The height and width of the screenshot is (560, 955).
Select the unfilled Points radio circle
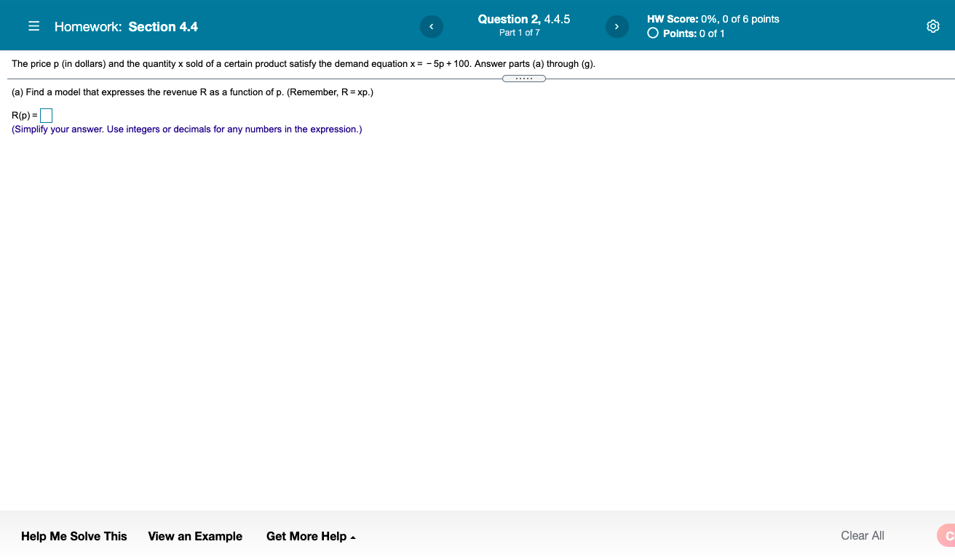[652, 33]
